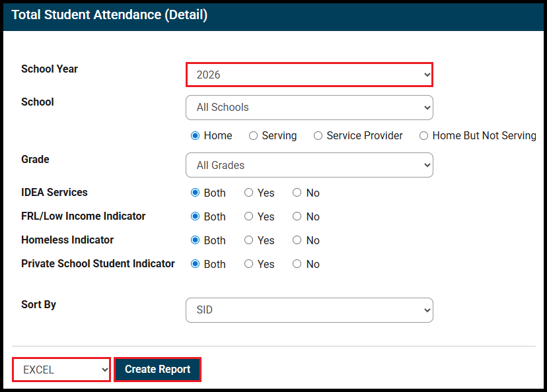547x392 pixels.
Task: Click the Create Report button
Action: 157,370
